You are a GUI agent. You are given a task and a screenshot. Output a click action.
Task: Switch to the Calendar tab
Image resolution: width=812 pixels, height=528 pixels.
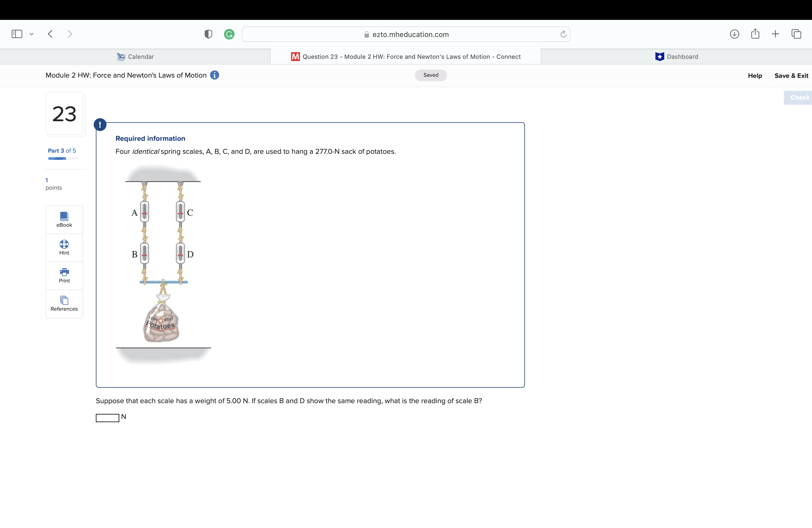click(135, 56)
